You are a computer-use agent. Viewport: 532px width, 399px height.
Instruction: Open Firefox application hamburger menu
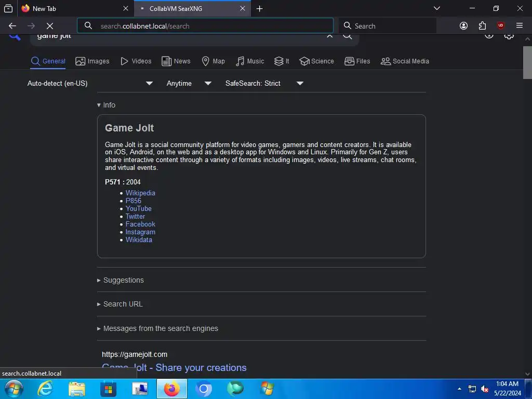[520, 26]
